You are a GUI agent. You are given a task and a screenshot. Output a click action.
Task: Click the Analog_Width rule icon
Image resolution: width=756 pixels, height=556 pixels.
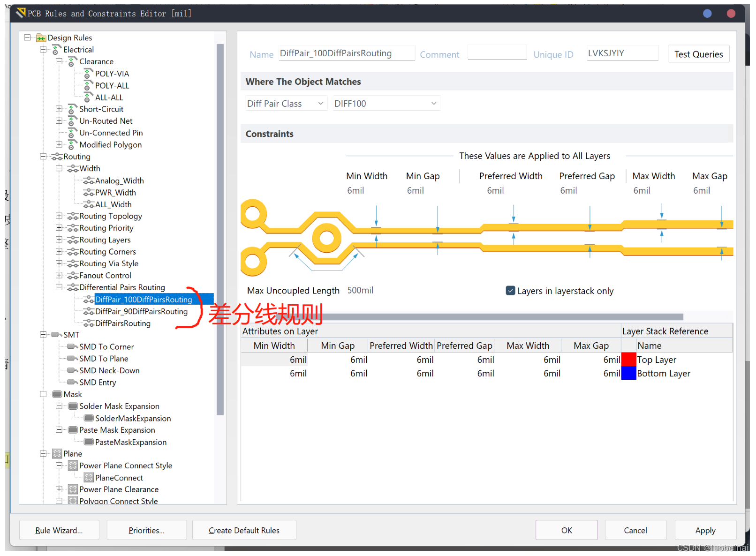pos(88,180)
